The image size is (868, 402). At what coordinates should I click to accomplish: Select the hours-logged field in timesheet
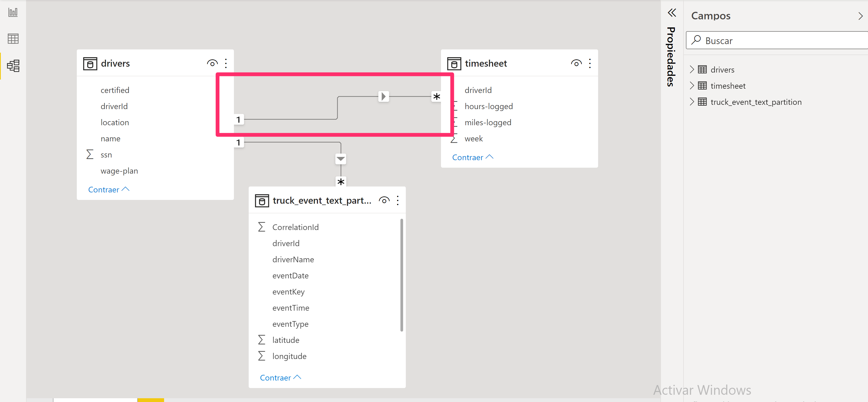pos(489,106)
